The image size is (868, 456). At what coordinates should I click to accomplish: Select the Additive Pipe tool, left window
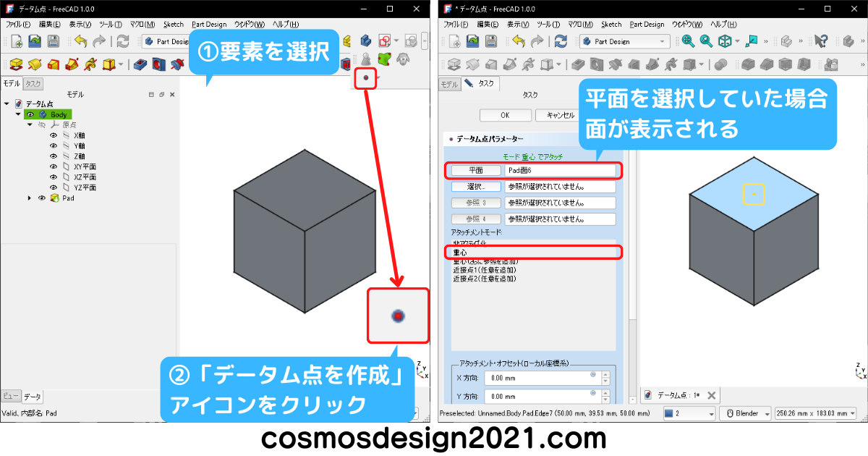(x=72, y=65)
